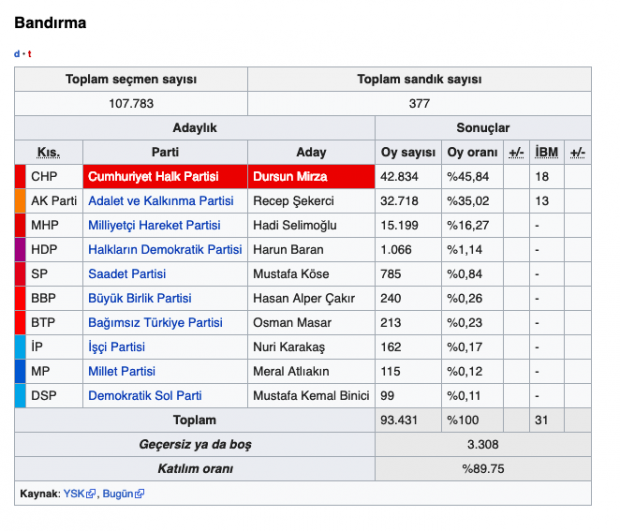The height and width of the screenshot is (531, 620).
Task: Open the Adalet ve Kalkınma Partisi link
Action: click(160, 201)
